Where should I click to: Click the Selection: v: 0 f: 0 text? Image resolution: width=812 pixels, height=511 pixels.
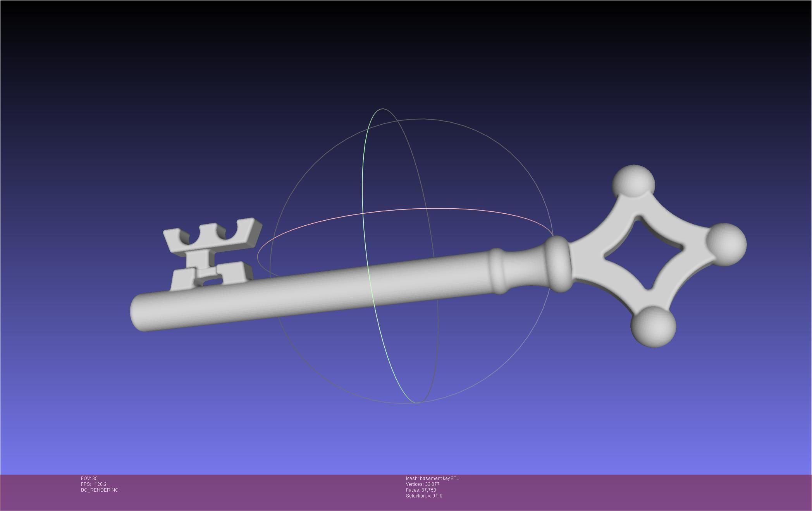(x=424, y=496)
